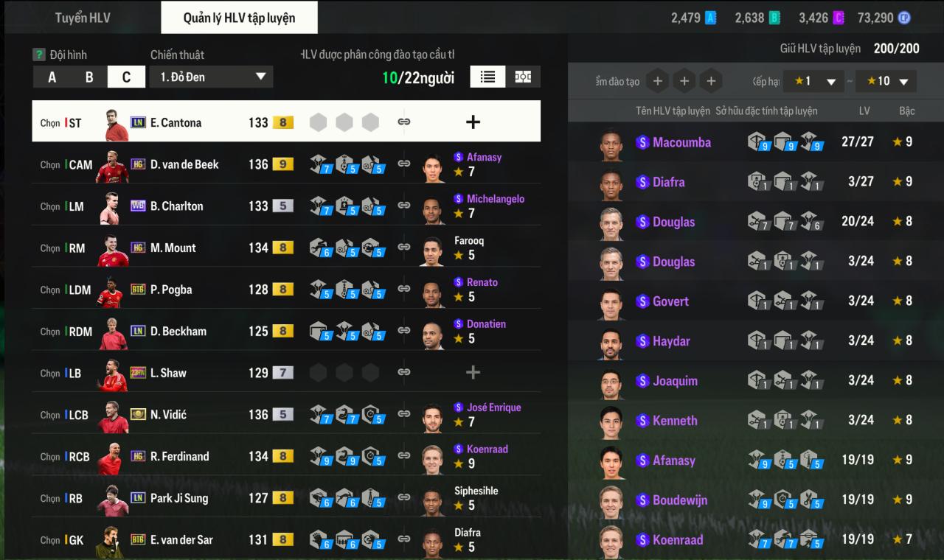Click coach Boudewijn's portrait thumbnail
Viewport: 944px width, 560px height.
pyautogui.click(x=611, y=500)
